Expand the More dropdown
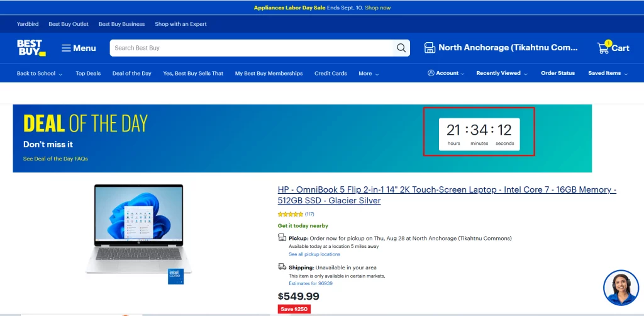This screenshot has width=644, height=316. [369, 74]
